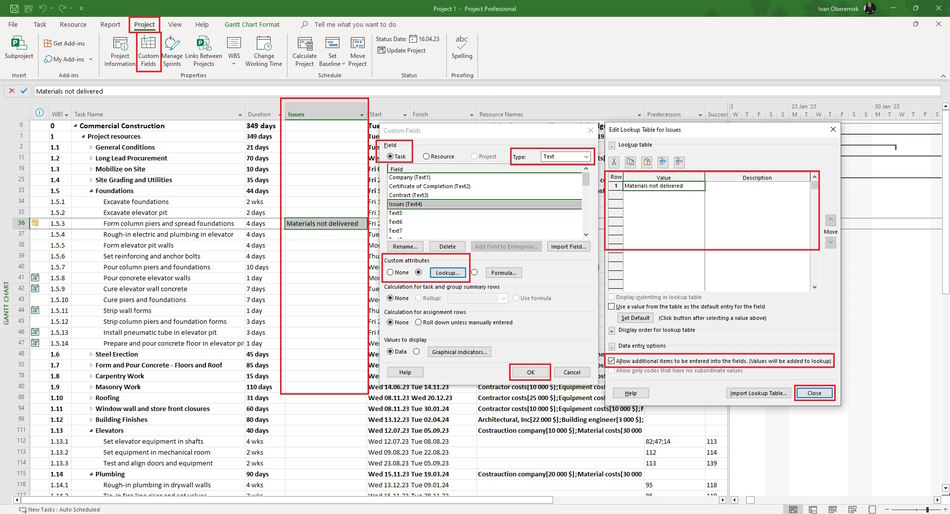Open the Type dropdown in Custom Fields
950x514 pixels.
(x=586, y=156)
